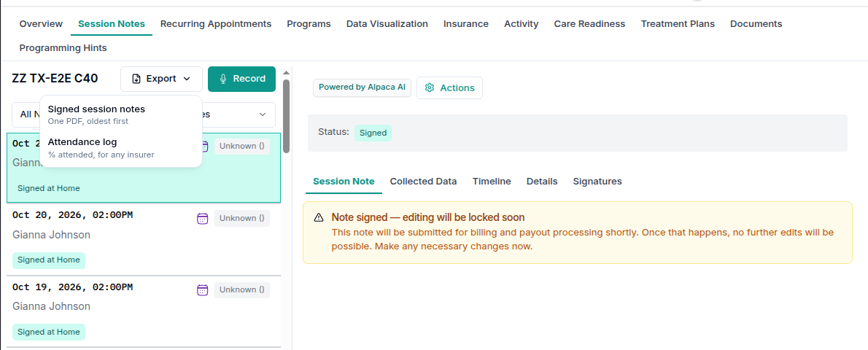Click the warning triangle in note signed banner
Viewport: 868px width, 350px height.
click(x=319, y=217)
